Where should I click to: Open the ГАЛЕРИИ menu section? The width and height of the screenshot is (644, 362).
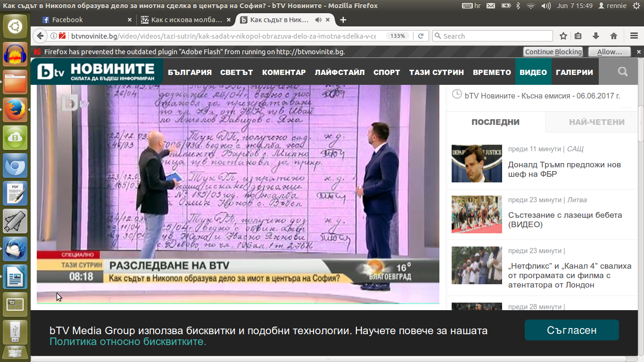coord(574,72)
